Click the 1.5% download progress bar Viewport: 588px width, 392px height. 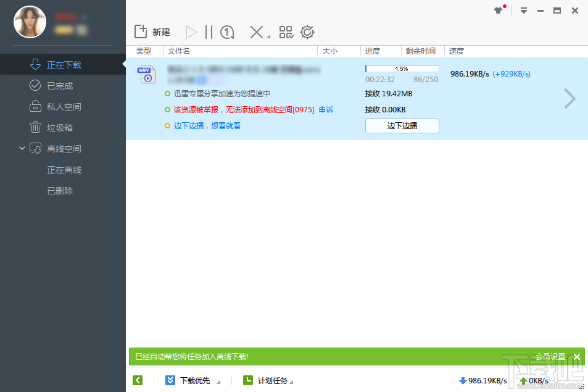click(x=402, y=69)
